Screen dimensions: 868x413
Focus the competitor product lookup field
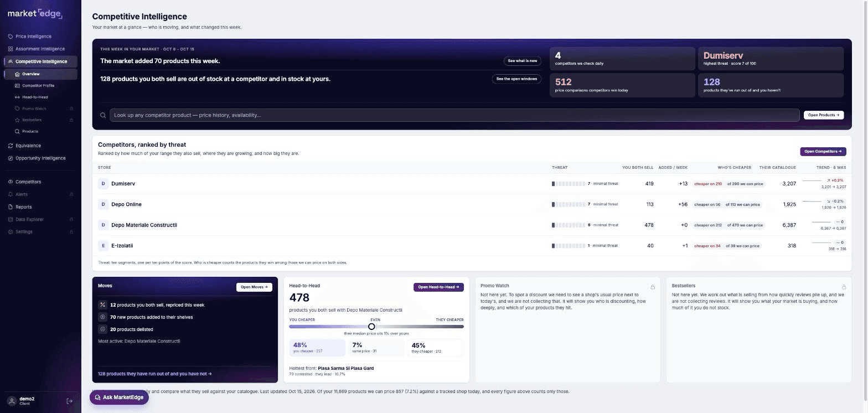pyautogui.click(x=454, y=115)
